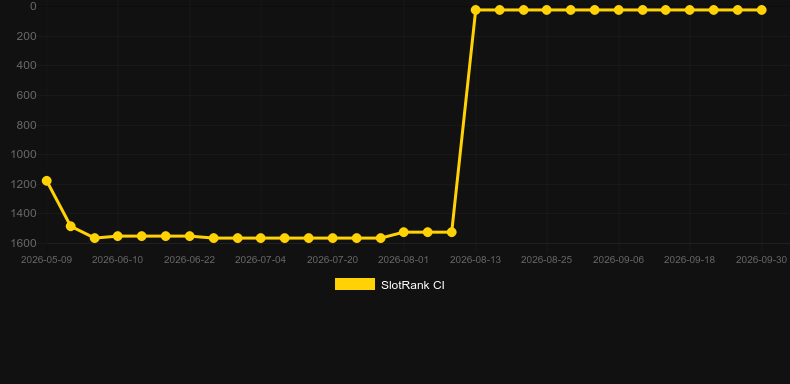This screenshot has width=790, height=384.
Task: Click the x-axis label 2026-09-30
Action: [x=761, y=260]
